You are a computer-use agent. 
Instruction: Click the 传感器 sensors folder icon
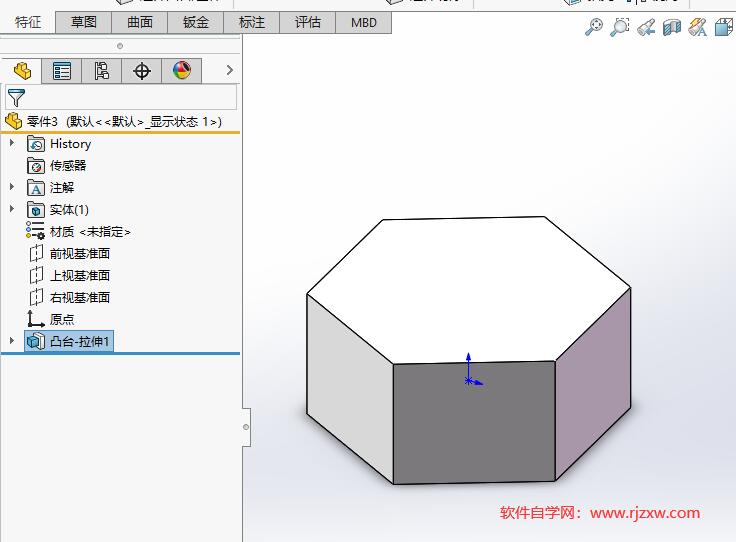(36, 166)
